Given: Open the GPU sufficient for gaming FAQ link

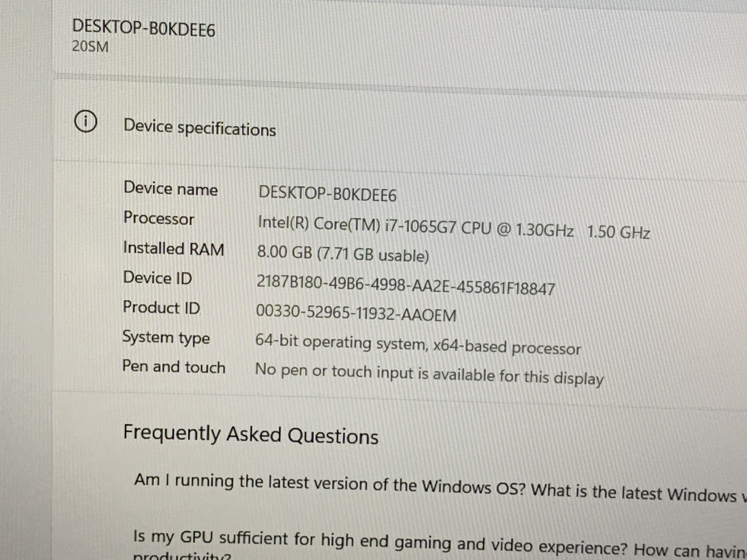Looking at the screenshot, I should click(440, 544).
